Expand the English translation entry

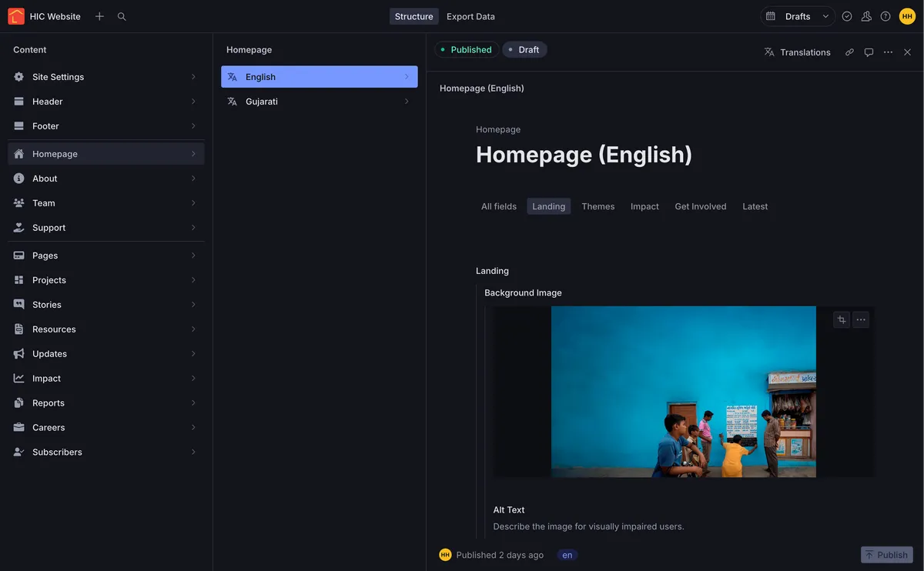[407, 76]
